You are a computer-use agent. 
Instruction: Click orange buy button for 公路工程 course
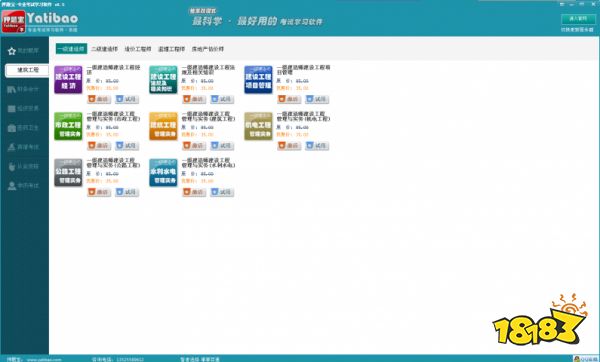click(99, 192)
